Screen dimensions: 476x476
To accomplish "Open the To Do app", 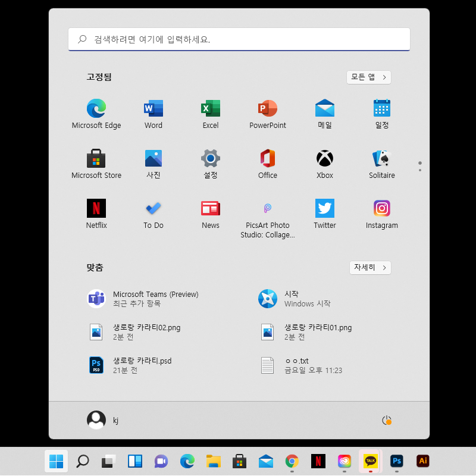I will tap(154, 214).
